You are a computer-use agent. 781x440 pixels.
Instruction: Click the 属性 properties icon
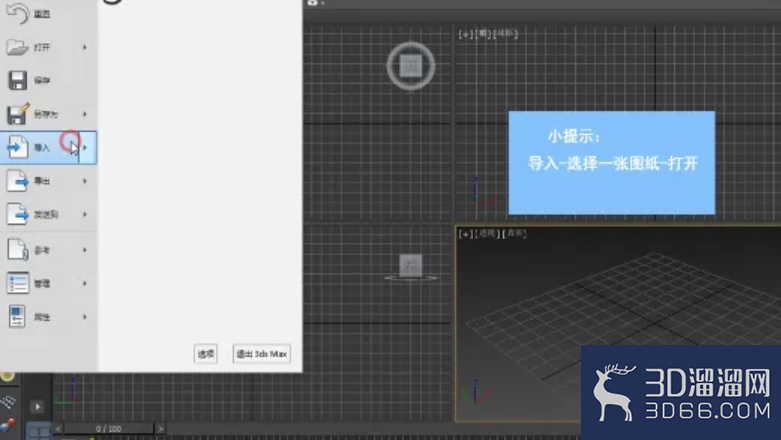point(17,316)
